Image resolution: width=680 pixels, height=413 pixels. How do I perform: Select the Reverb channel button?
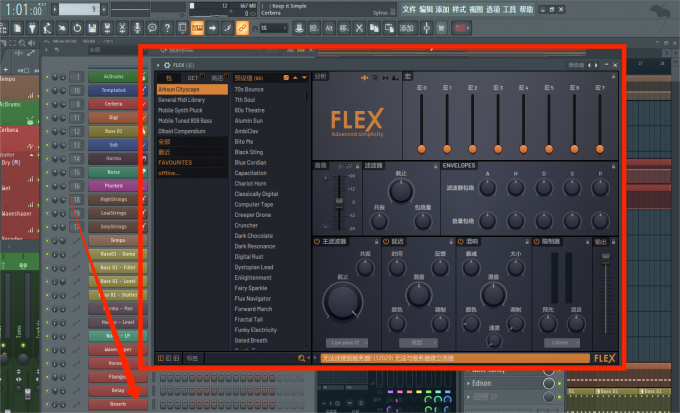pos(116,403)
